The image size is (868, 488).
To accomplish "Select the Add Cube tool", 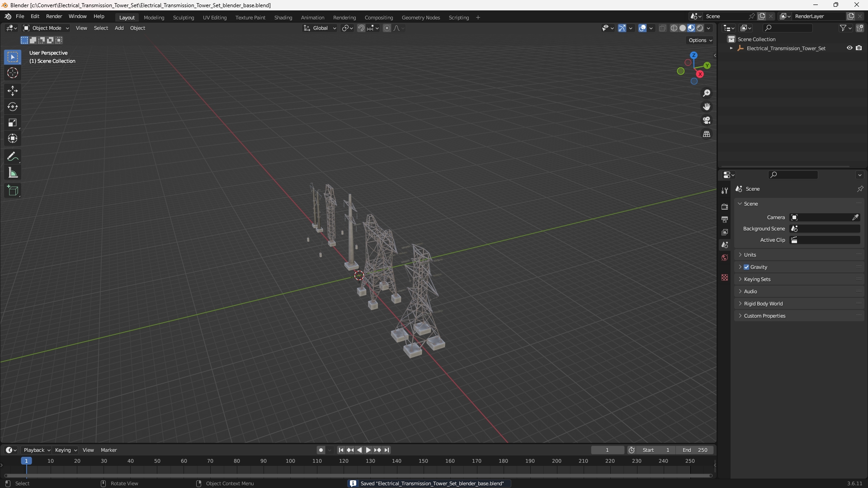I will tap(13, 191).
